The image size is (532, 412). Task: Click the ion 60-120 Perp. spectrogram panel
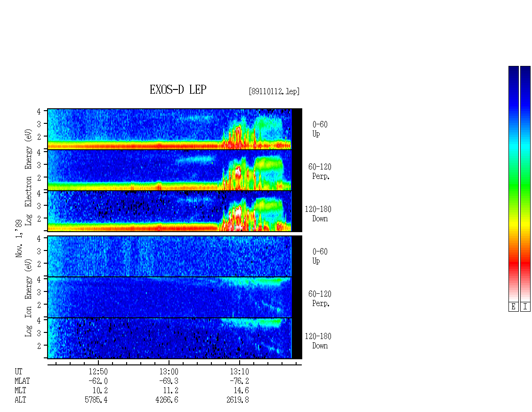[175, 297]
